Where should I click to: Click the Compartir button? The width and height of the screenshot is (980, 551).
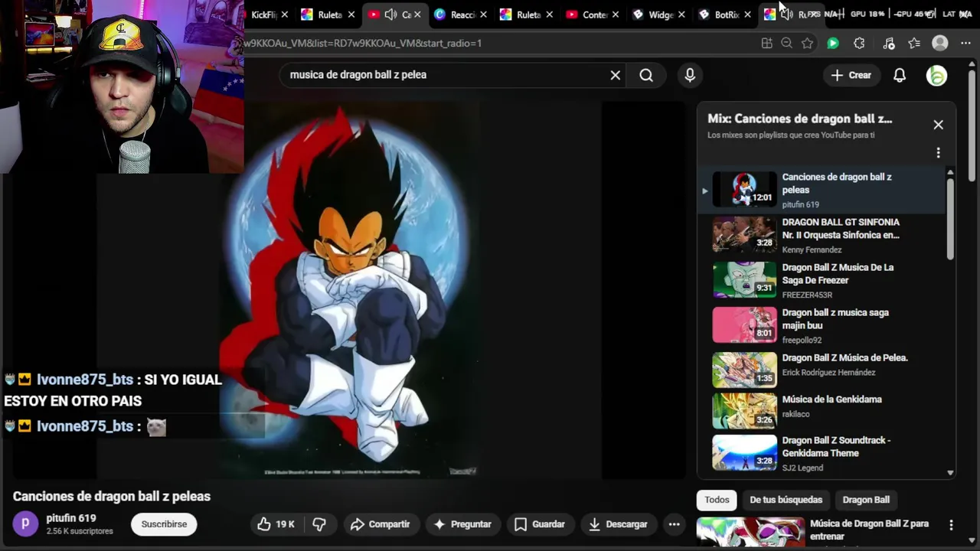click(380, 524)
